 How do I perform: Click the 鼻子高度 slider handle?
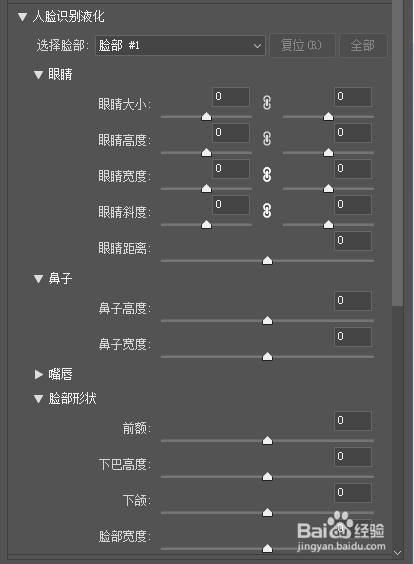(x=267, y=320)
